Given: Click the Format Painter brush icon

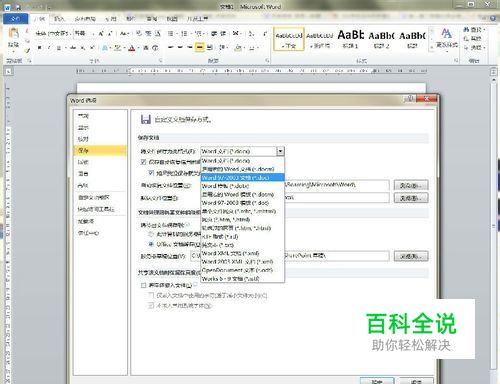Looking at the screenshot, I should [27, 50].
